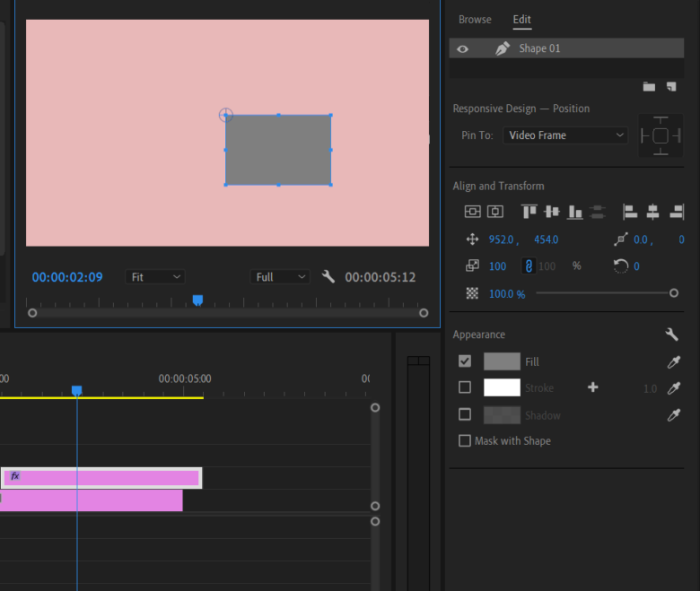
Task: Click the playhead timecode 00:00:02:09
Action: tap(67, 277)
